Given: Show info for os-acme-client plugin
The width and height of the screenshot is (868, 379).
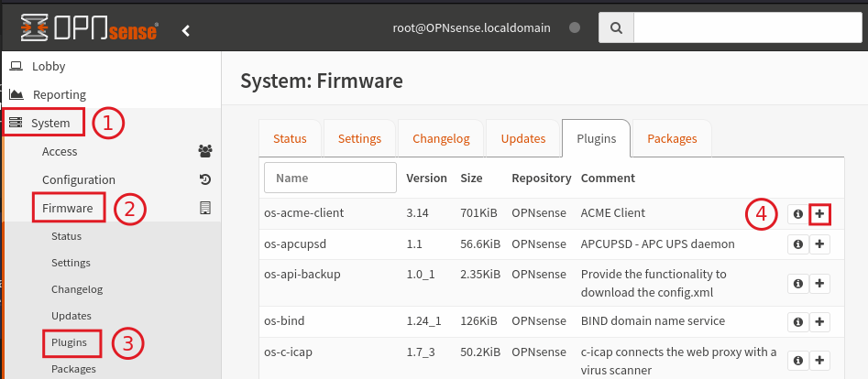Looking at the screenshot, I should 797,213.
